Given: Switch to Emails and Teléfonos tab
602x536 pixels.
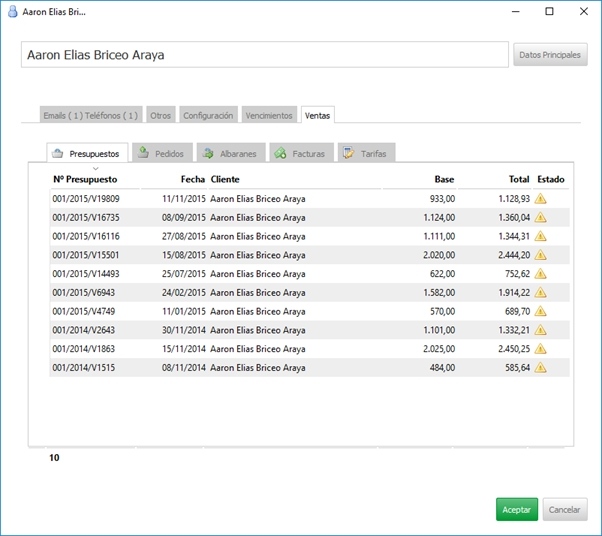Looking at the screenshot, I should coord(91,116).
